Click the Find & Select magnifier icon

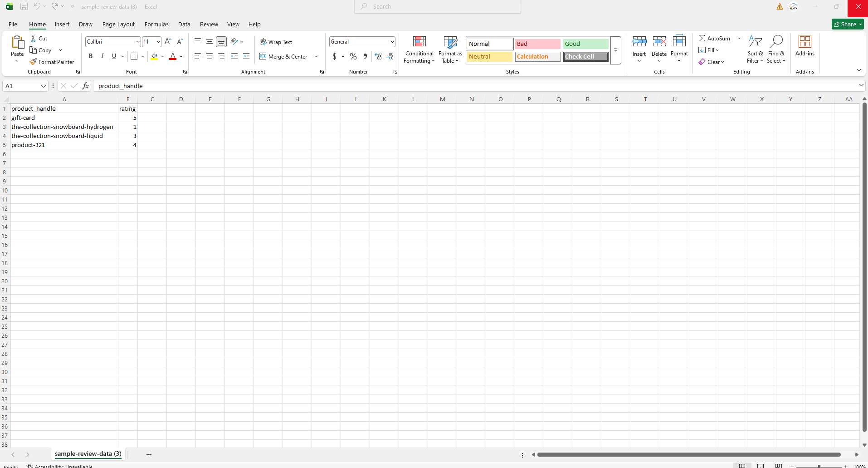[x=776, y=41]
